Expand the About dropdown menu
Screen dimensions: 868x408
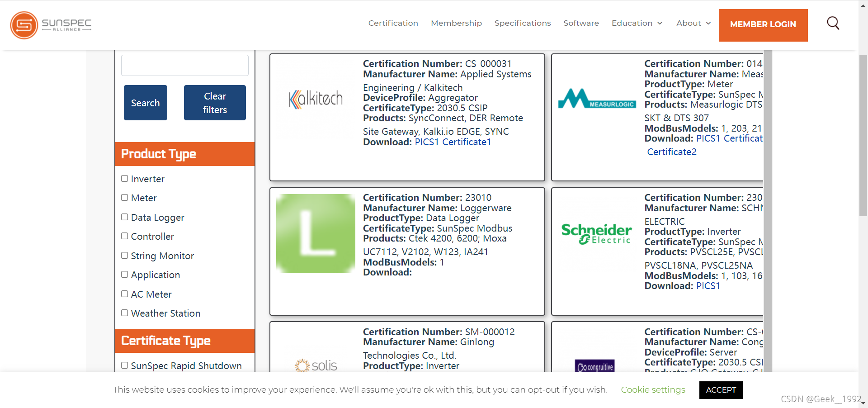coord(693,23)
